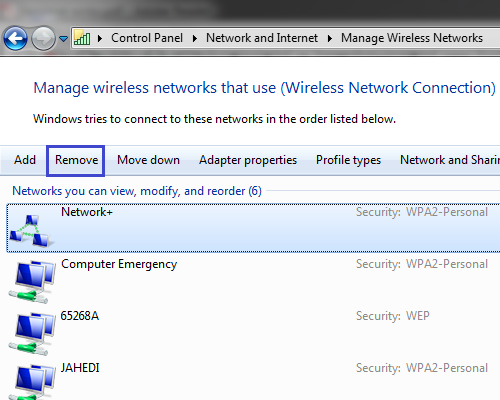
Task: Open Control Panel breadcrumb
Action: (147, 38)
